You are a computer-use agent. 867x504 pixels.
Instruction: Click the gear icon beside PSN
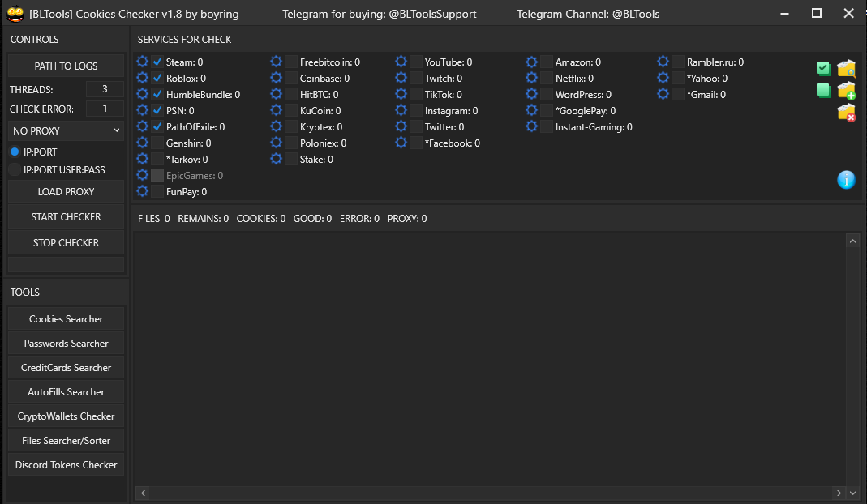142,110
